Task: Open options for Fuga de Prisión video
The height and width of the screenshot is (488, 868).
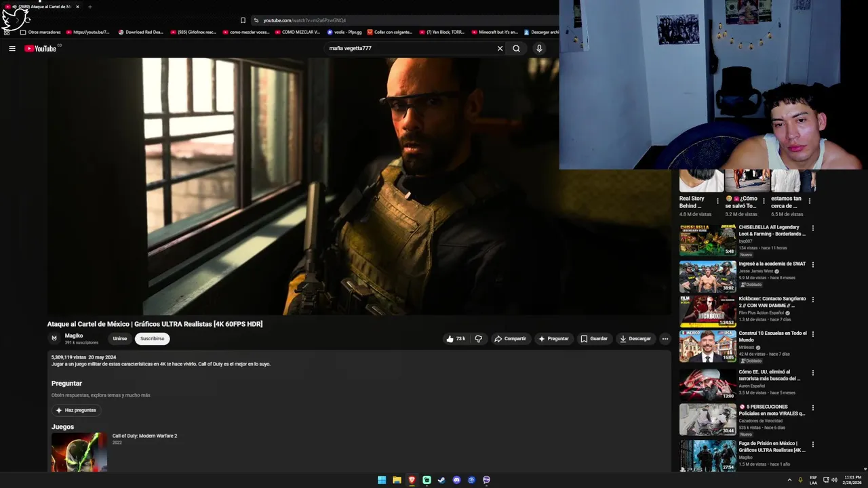Action: [x=812, y=445]
